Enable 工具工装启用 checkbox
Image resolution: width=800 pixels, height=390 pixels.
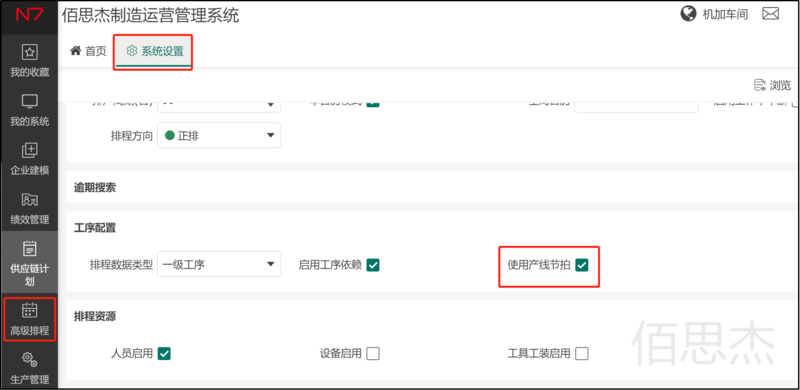pyautogui.click(x=582, y=353)
